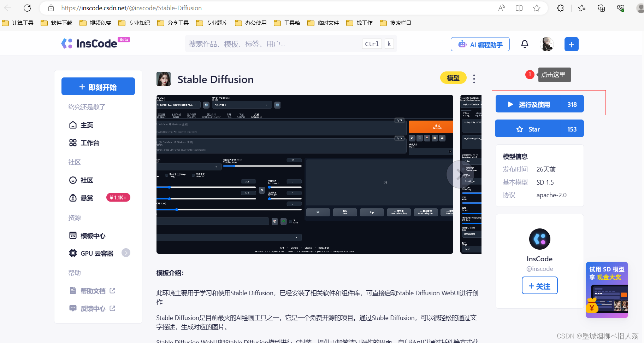Viewport: 644px width, 343px height.
Task: Click the 即刻开始 button
Action: (98, 86)
